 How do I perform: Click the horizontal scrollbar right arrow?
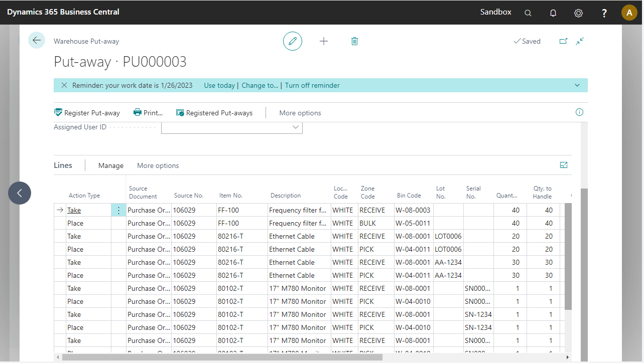[568, 357]
